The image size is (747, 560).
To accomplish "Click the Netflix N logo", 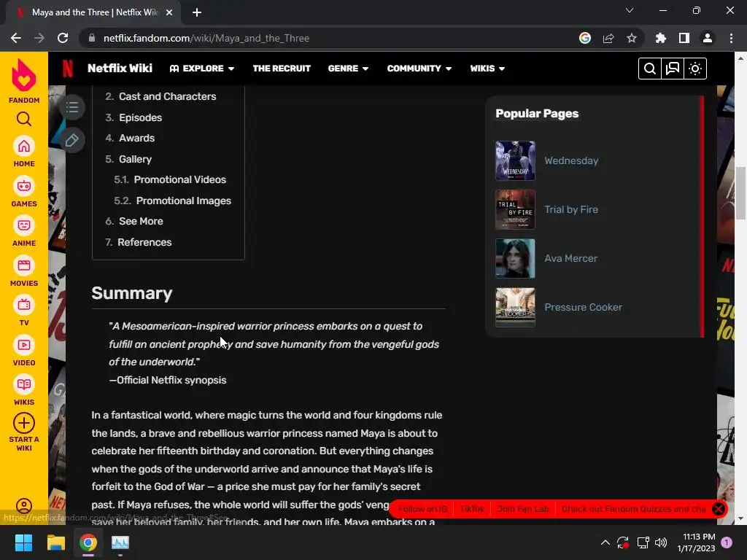I will [x=68, y=69].
